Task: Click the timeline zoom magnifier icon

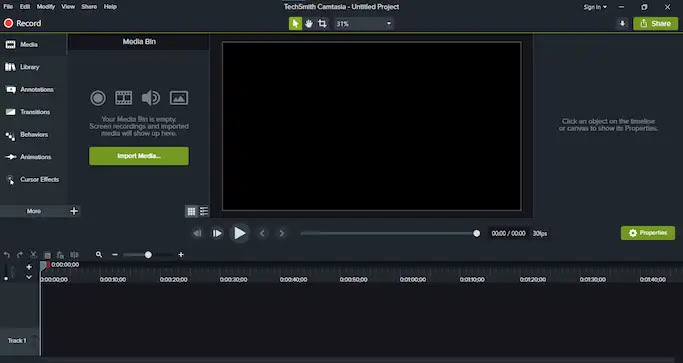Action: click(x=99, y=254)
